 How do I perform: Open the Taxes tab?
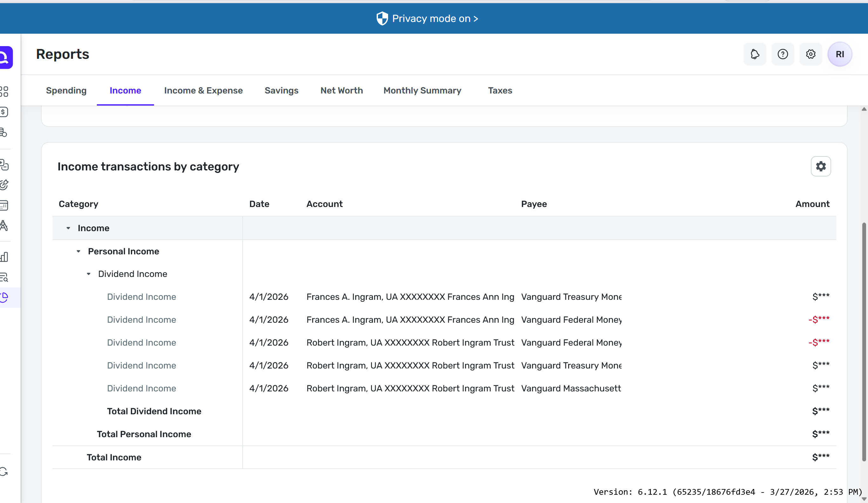[500, 90]
